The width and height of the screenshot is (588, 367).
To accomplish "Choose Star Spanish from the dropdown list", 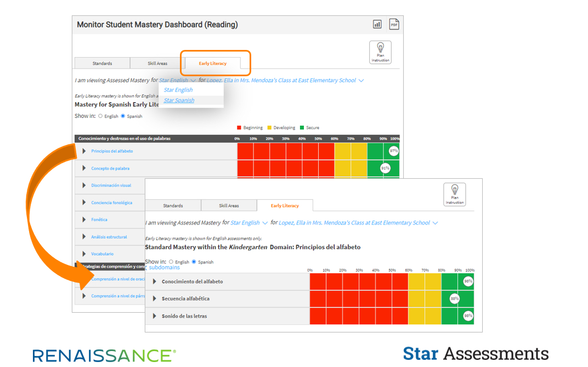I will click(x=179, y=100).
